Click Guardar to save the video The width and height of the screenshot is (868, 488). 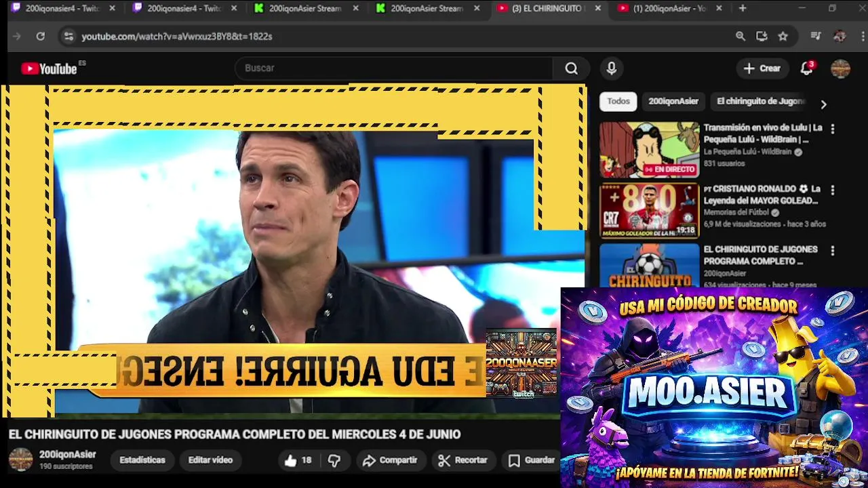pos(532,460)
